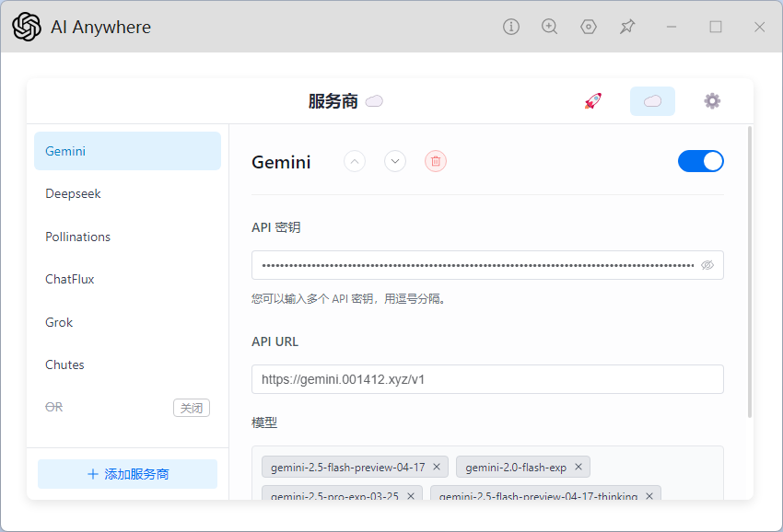The image size is (783, 532).
Task: Click the 添加服务商 button
Action: click(127, 474)
